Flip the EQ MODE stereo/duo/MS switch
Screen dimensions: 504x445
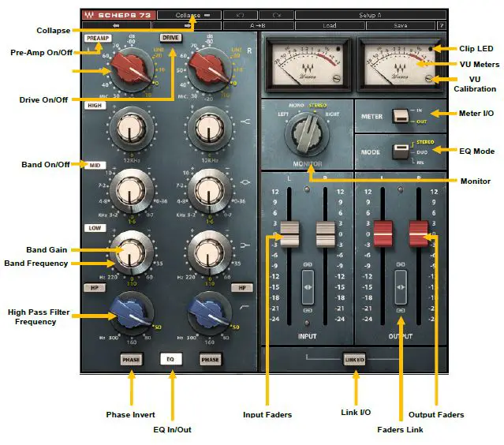[401, 151]
